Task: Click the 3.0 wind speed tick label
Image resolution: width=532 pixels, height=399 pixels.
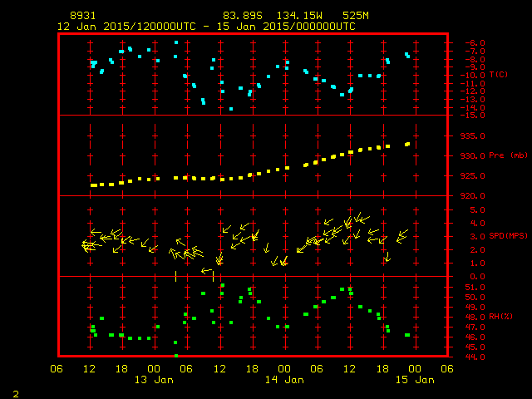Action: coord(477,236)
